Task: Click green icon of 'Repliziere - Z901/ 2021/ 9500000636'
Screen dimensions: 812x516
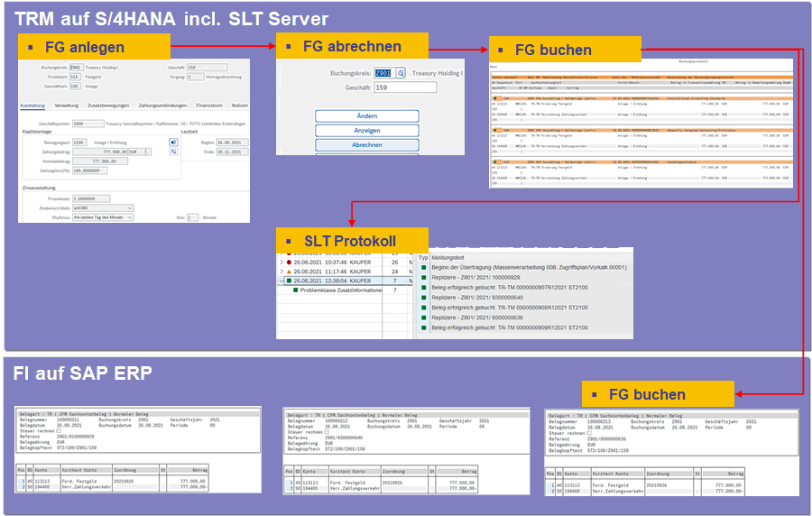Action: [x=423, y=318]
